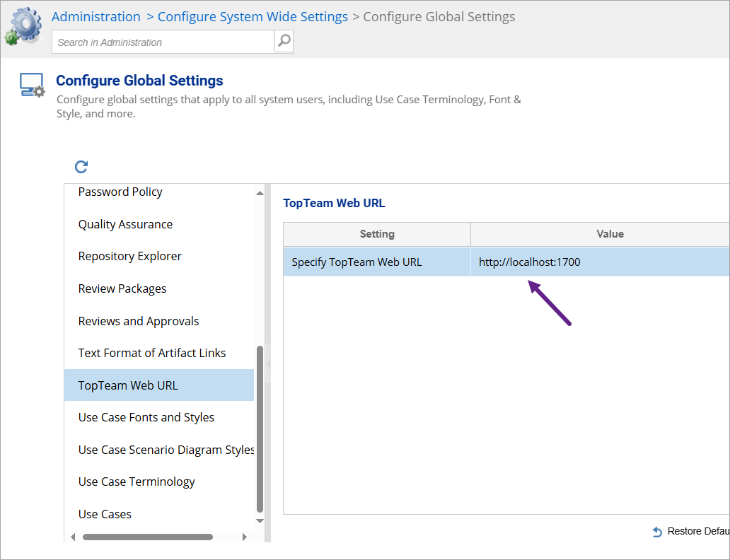Click vertical scrollbar thumb of settings list

[x=260, y=428]
